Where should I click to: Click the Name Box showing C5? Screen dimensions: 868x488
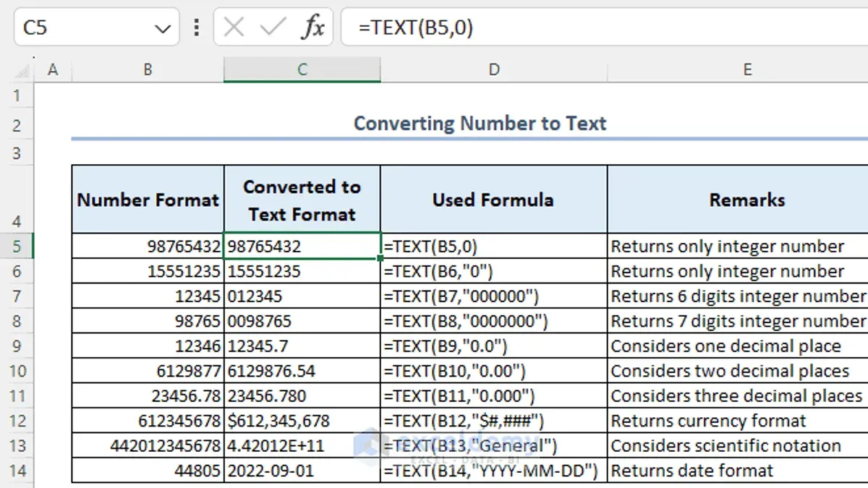[96, 27]
